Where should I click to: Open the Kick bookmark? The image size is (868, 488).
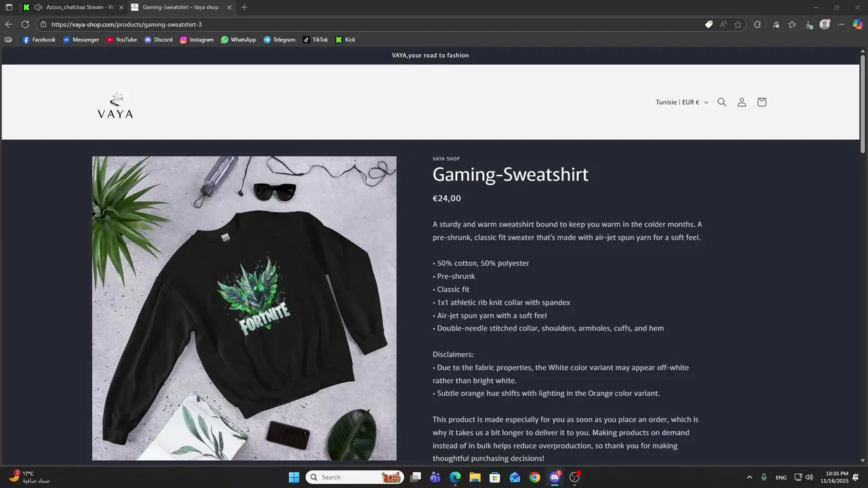tap(345, 40)
